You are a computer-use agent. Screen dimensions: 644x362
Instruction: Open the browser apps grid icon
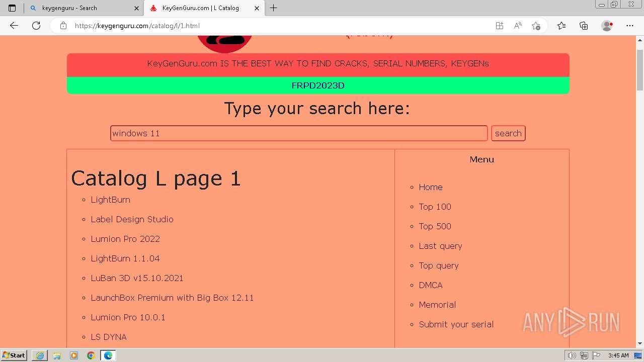(500, 26)
